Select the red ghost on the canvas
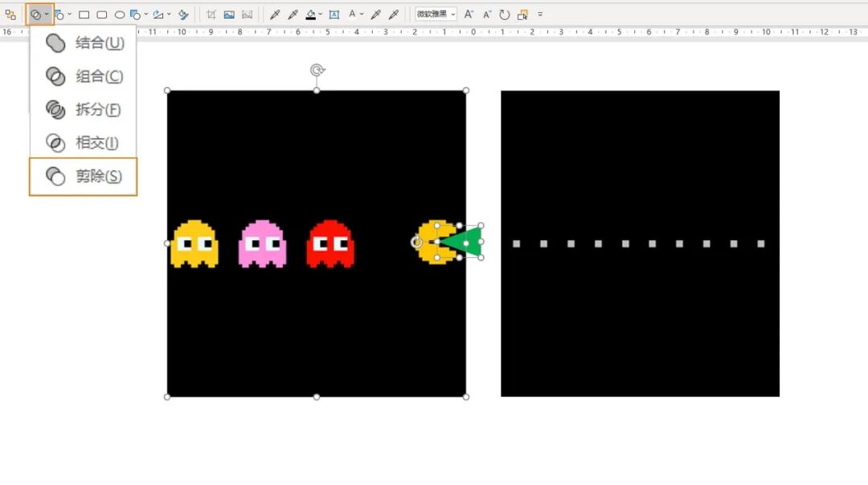Screen dimensions: 868x485 tap(330, 244)
